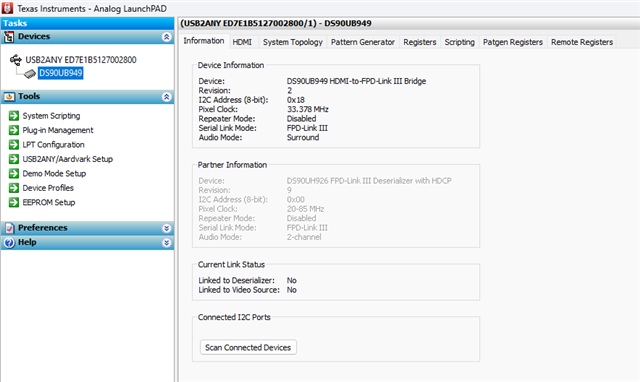Click the green arrow icon for Plug-in Management
Image resolution: width=640 pixels, height=382 pixels.
click(14, 130)
